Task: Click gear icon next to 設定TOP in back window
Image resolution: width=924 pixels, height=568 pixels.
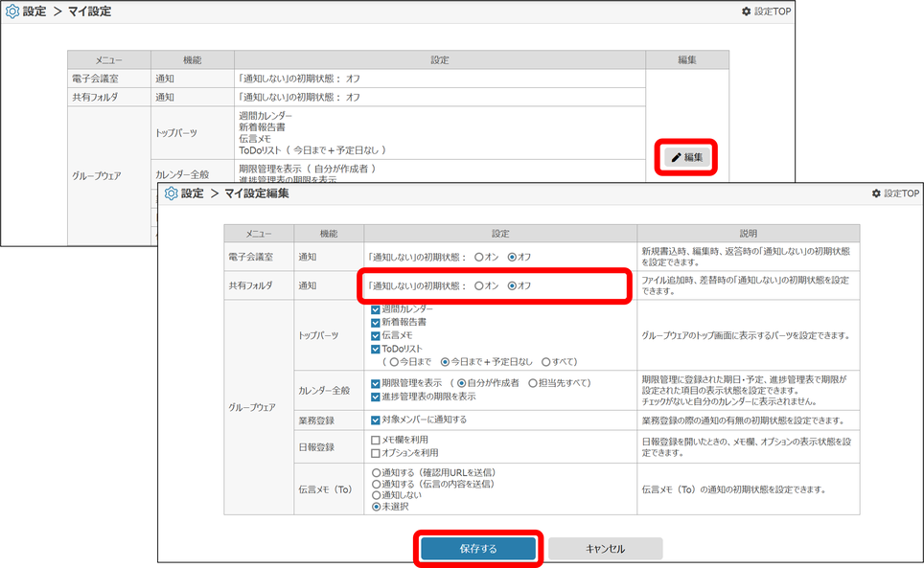Action: [x=747, y=11]
